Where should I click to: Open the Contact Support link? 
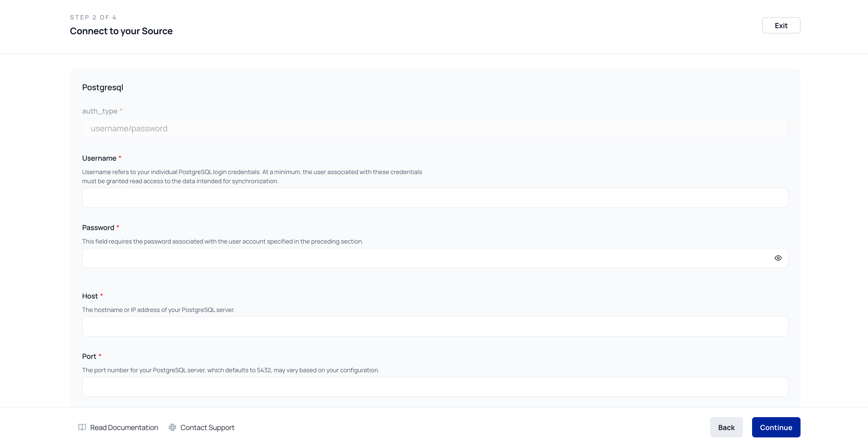click(x=207, y=428)
